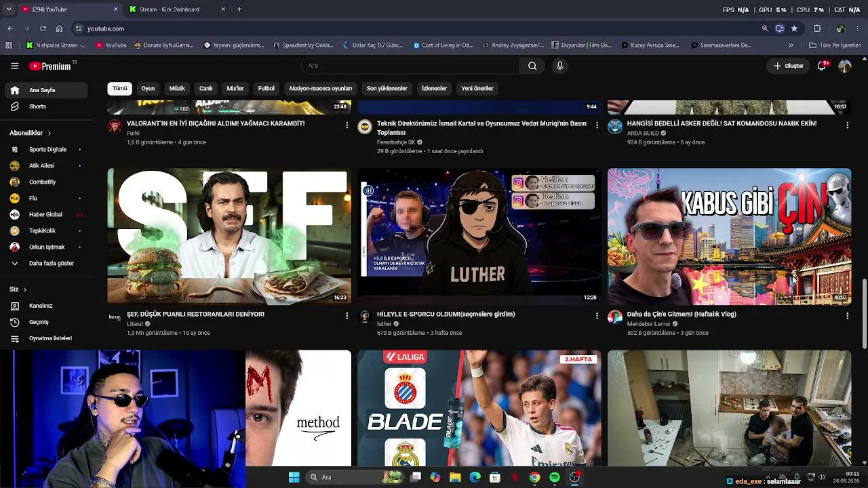Expand the Siz section chevron

pos(25,289)
